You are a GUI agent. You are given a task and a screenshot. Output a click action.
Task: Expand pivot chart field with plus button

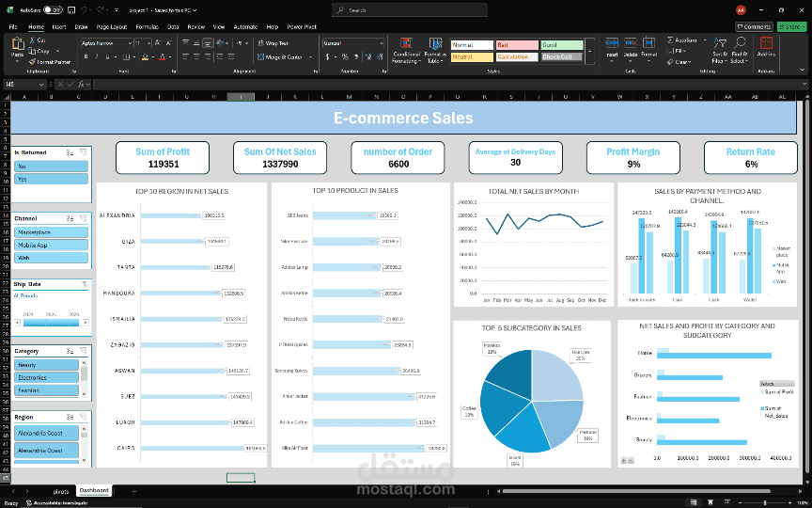pos(623,460)
